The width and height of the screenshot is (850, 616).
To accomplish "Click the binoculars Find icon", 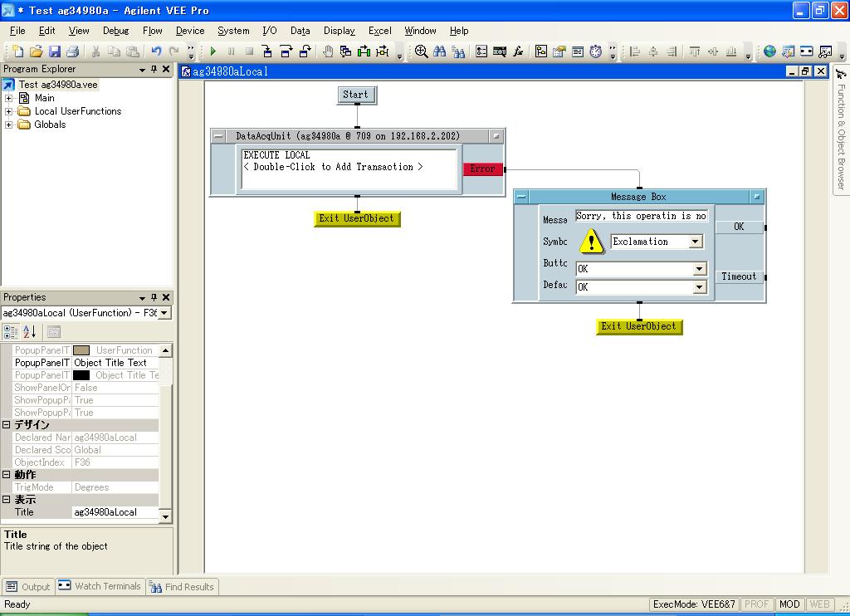I will point(439,51).
